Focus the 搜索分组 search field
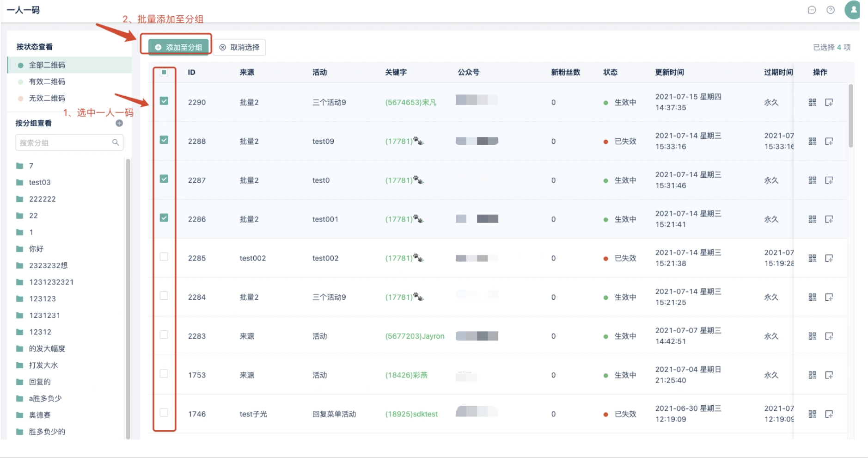This screenshot has width=868, height=458. (69, 142)
